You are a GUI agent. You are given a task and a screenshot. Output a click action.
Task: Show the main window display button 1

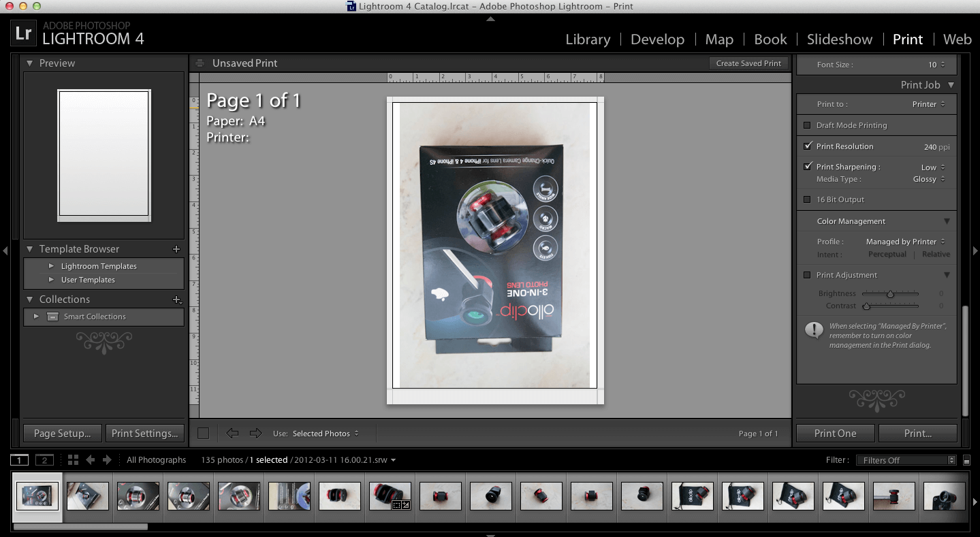(20, 460)
